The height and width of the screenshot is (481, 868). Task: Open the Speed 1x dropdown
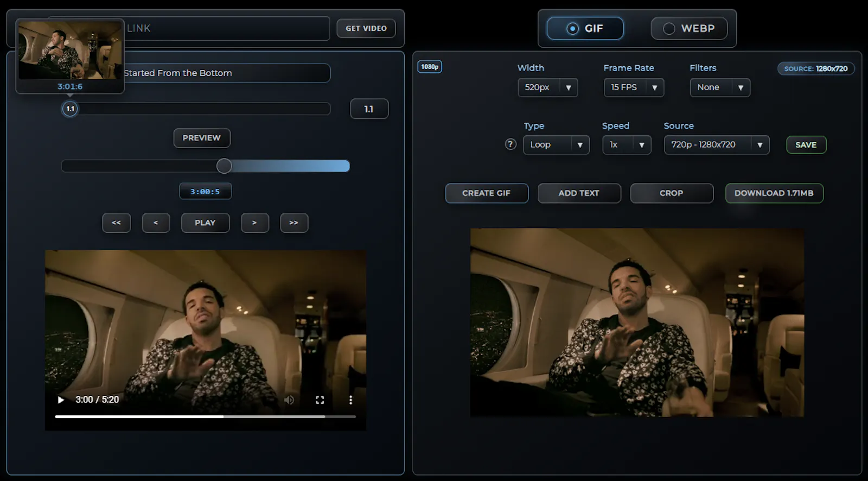point(627,145)
